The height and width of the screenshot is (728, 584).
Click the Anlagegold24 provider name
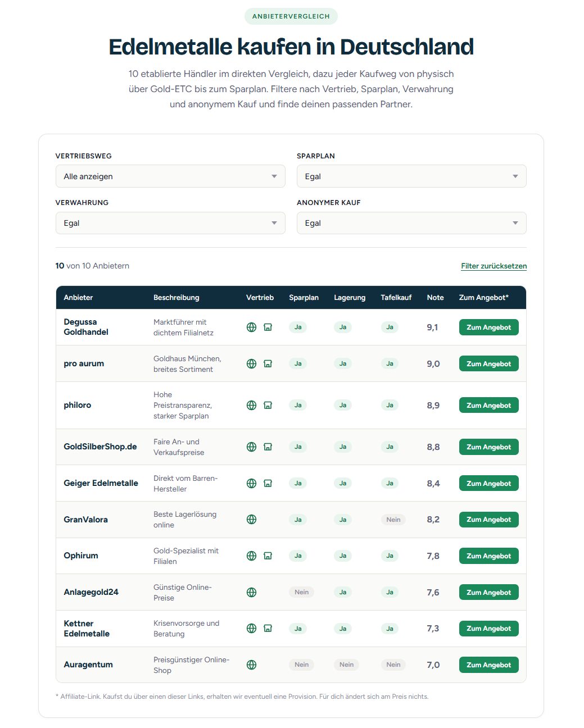(91, 592)
